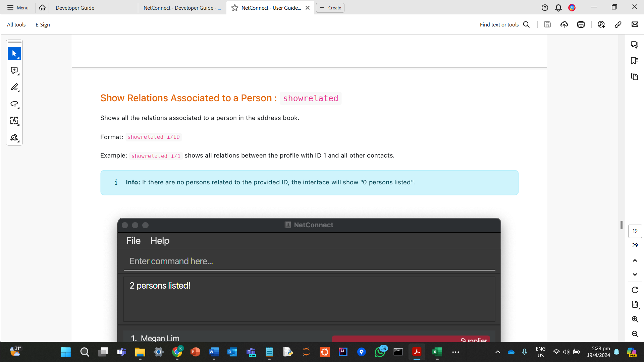Go to the previous page arrow
Viewport: 644px width, 362px height.
point(635,260)
